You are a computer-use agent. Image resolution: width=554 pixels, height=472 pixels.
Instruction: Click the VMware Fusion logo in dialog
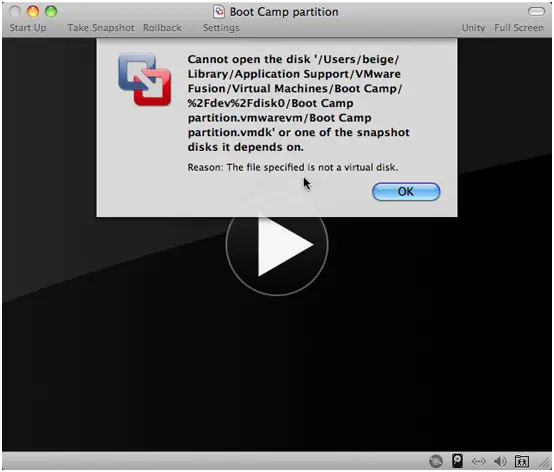145,79
